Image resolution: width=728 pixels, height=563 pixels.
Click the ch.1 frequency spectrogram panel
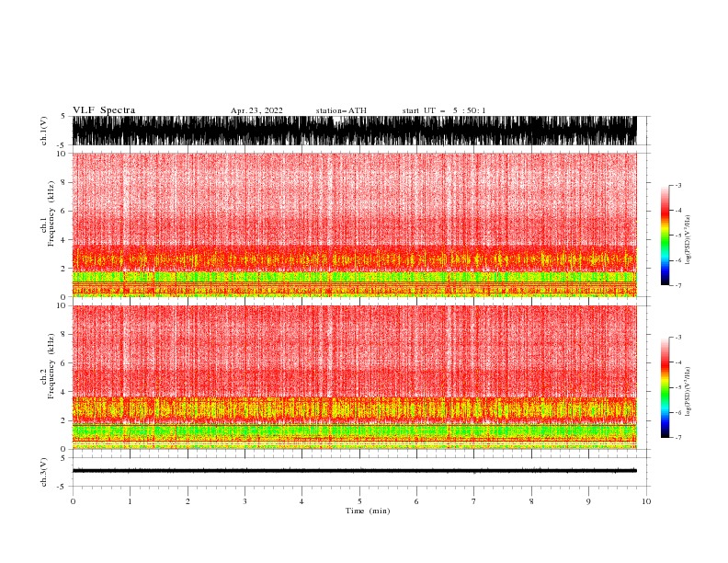(354, 224)
